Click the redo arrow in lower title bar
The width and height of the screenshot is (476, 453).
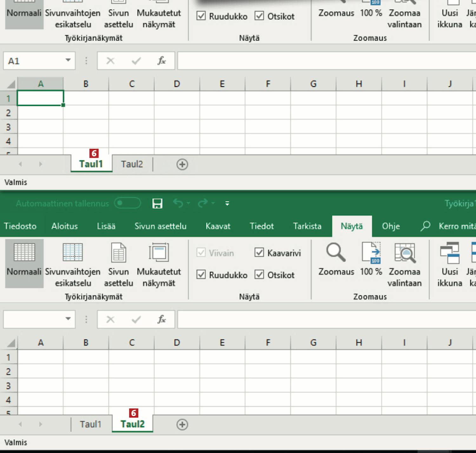(203, 203)
